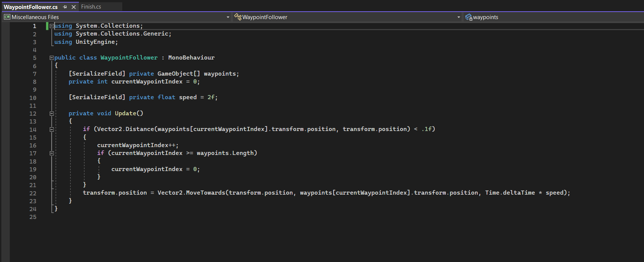Click "currentWaypointIndex = 0;" on line 19
This screenshot has width=644, height=262.
pyautogui.click(x=156, y=169)
